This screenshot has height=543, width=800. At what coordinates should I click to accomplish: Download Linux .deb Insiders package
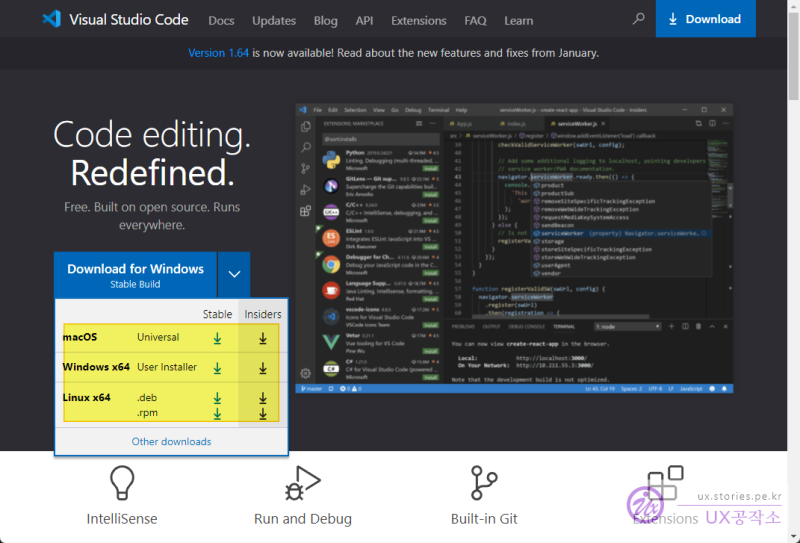tap(263, 398)
